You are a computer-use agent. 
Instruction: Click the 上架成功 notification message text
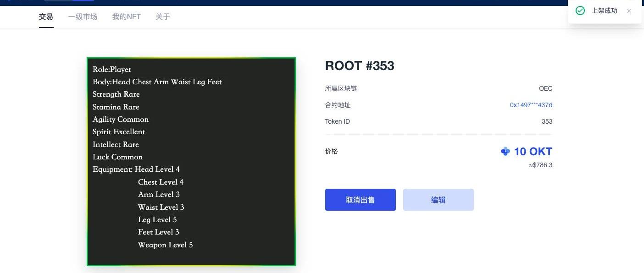(x=604, y=11)
